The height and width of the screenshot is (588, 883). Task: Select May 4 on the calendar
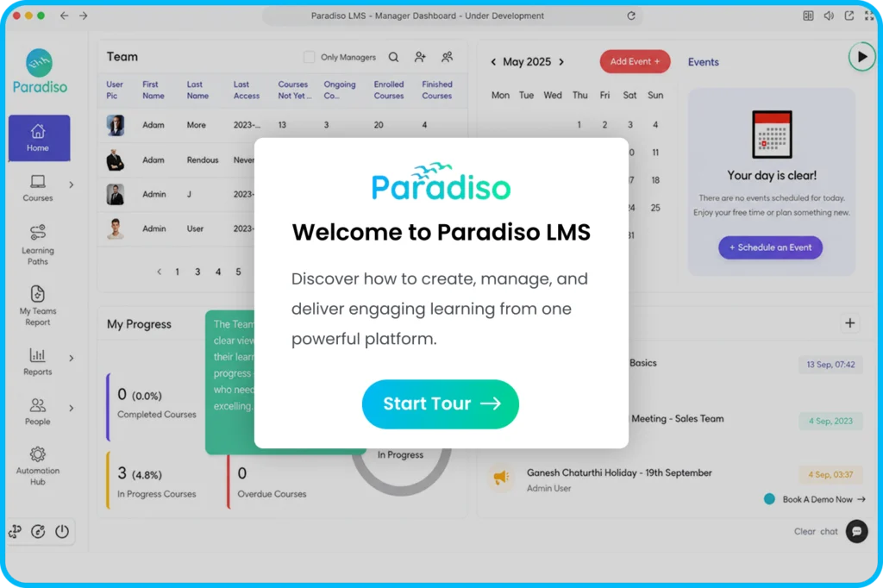[x=655, y=125]
